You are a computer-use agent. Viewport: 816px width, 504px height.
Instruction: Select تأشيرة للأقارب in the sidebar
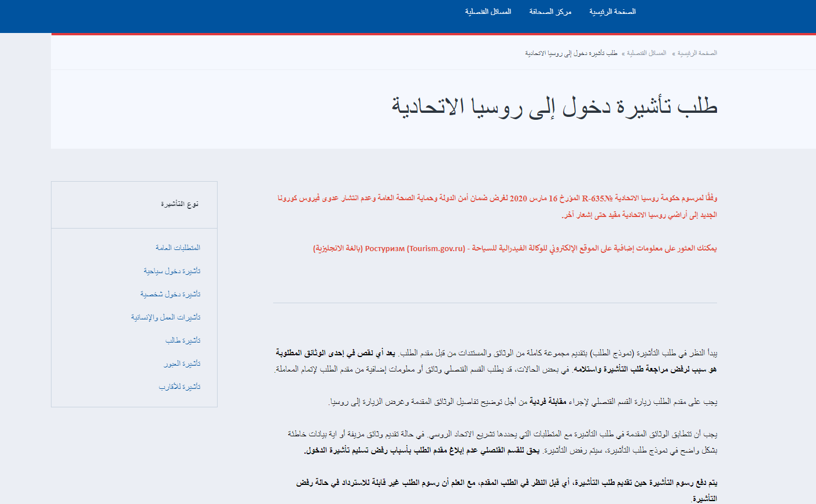(179, 387)
